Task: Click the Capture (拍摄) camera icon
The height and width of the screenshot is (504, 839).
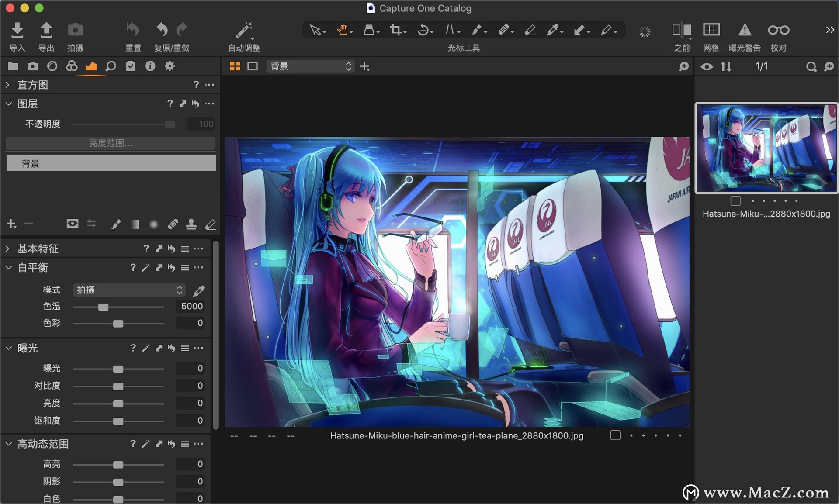Action: [75, 30]
